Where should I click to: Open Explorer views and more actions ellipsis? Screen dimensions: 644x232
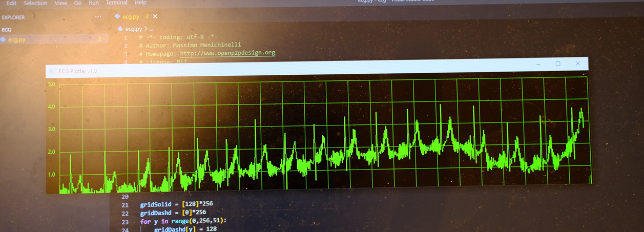pos(98,17)
